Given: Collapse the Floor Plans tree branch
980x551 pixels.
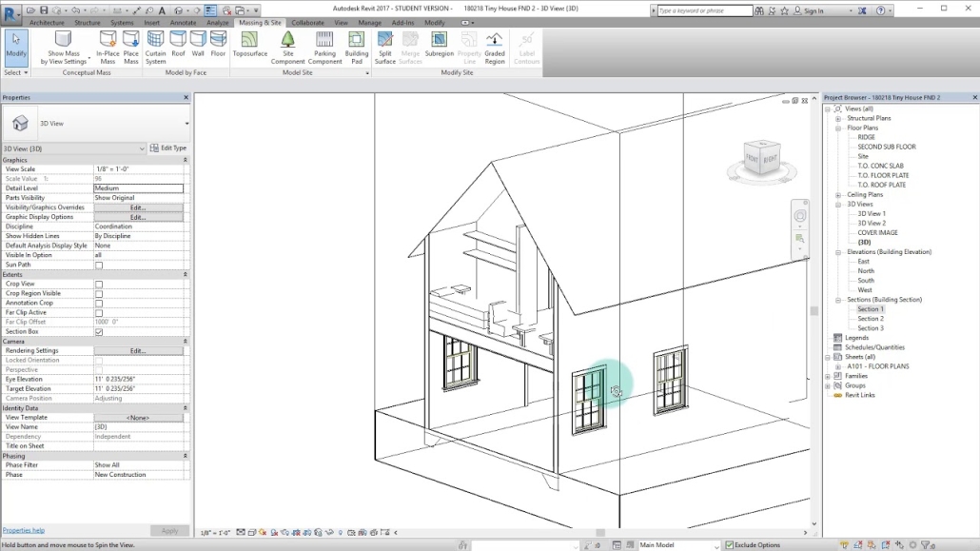Looking at the screenshot, I should [838, 128].
